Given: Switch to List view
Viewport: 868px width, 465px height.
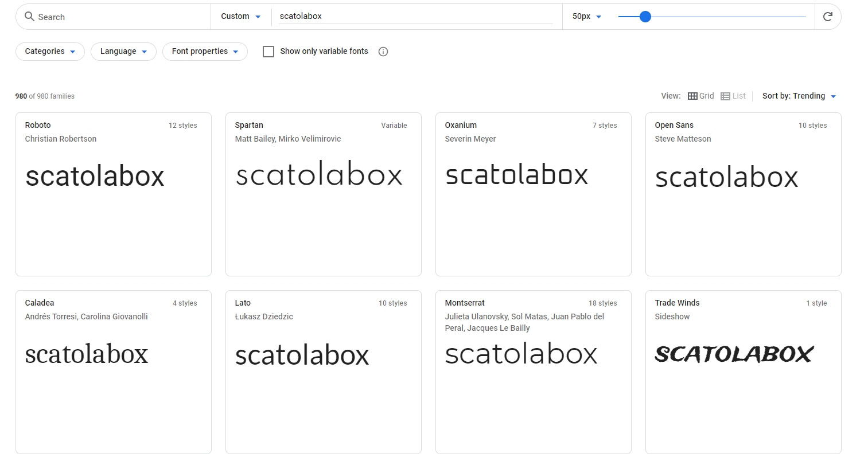Looking at the screenshot, I should 733,96.
